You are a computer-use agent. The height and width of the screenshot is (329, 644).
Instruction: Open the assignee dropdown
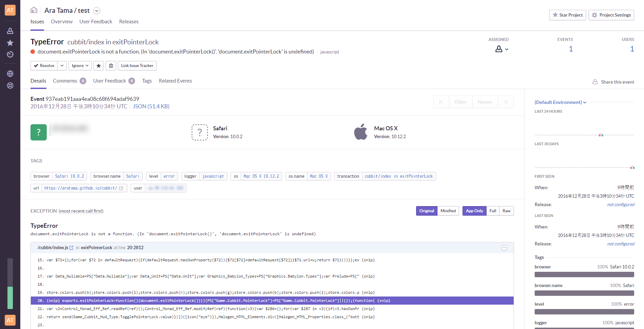coord(501,49)
